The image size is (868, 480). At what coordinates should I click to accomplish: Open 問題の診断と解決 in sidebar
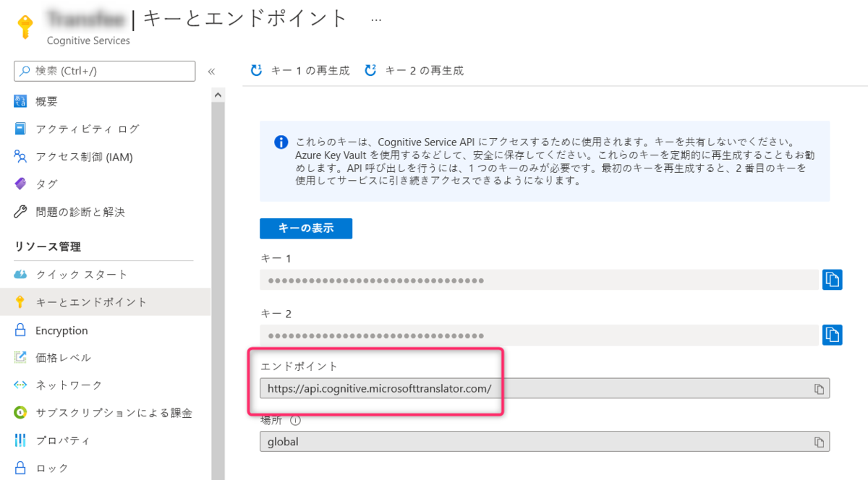80,212
